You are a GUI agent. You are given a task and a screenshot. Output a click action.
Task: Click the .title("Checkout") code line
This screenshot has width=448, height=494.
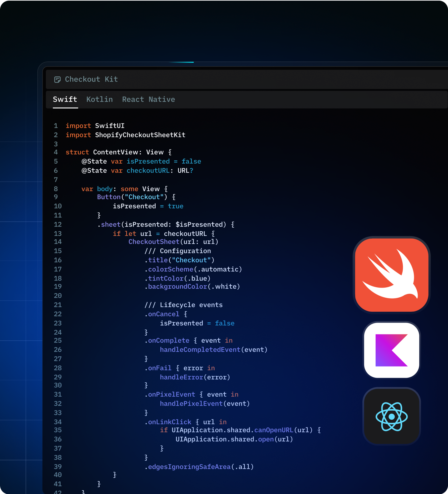pyautogui.click(x=179, y=260)
